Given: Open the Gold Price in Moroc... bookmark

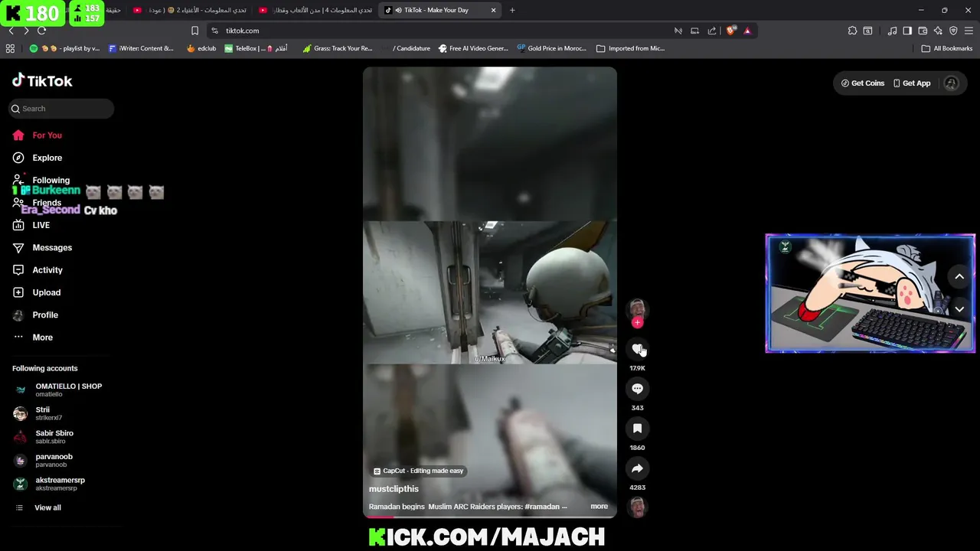Looking at the screenshot, I should [x=552, y=48].
